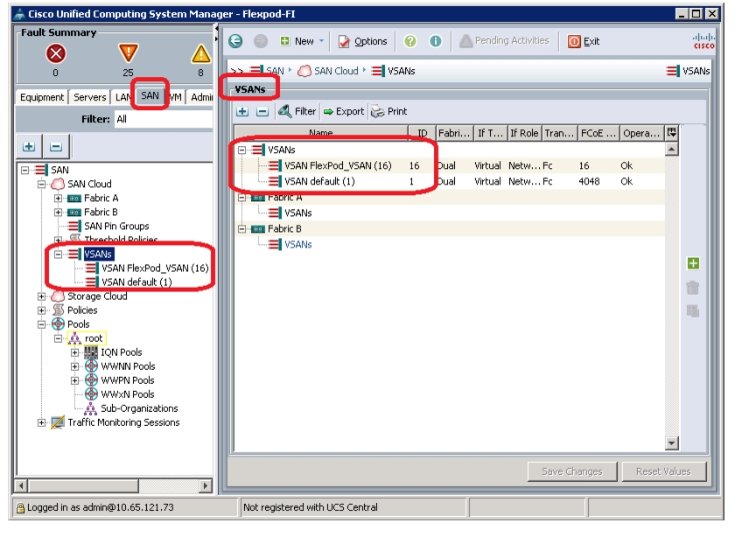Exit UCS Manager
Image resolution: width=756 pixels, height=544 pixels.
[584, 41]
